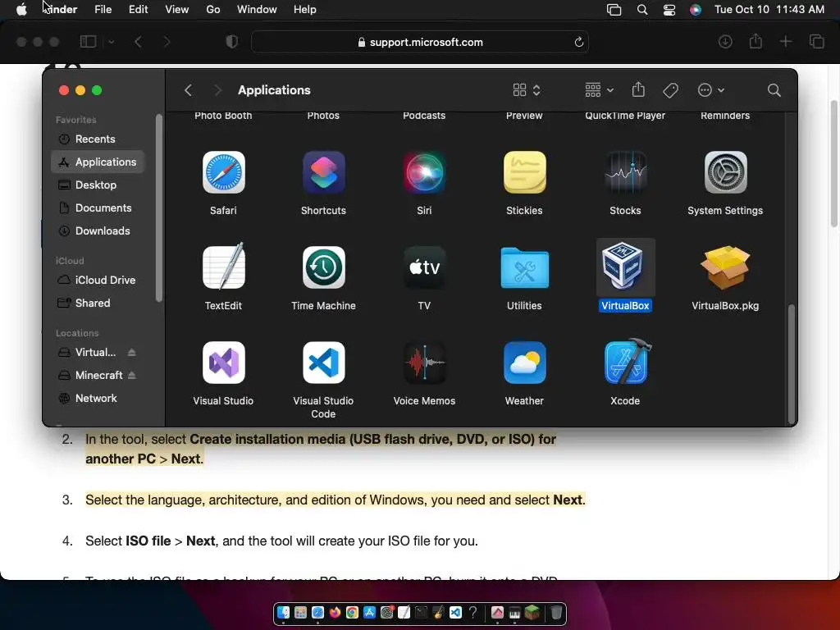Click the Finder share toolbar icon
The width and height of the screenshot is (840, 630).
tap(638, 89)
